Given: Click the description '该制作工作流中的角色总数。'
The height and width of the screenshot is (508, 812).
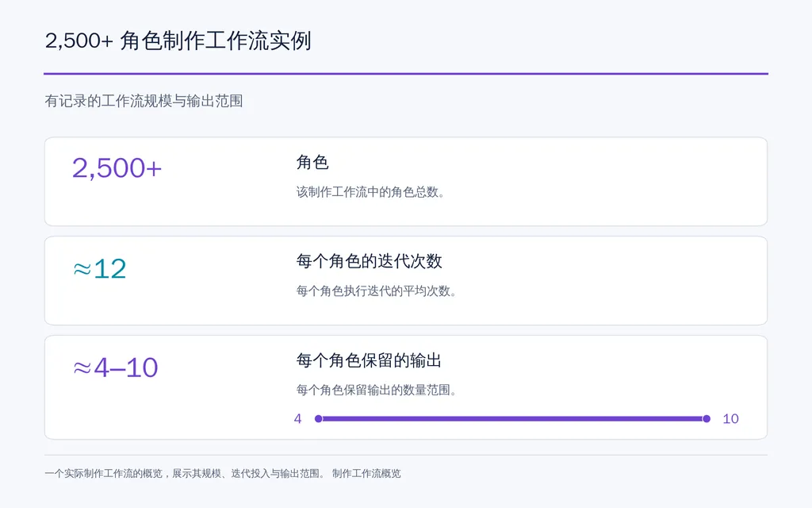Looking at the screenshot, I should [x=370, y=192].
